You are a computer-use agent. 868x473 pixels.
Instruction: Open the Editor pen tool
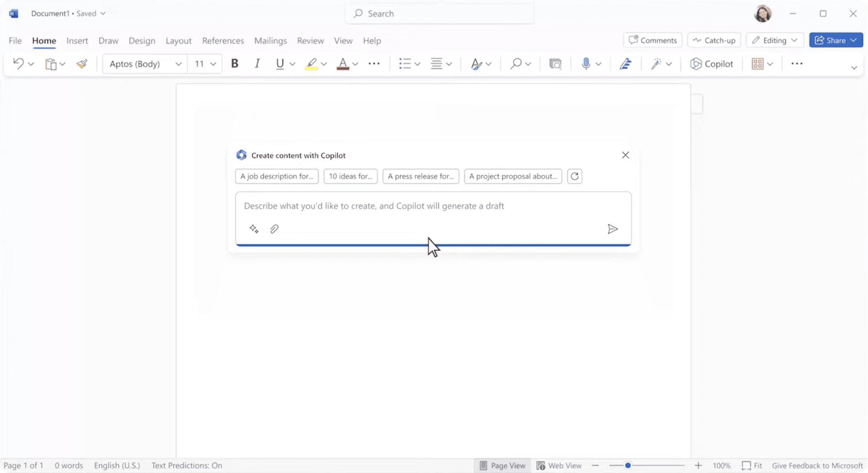tap(625, 63)
